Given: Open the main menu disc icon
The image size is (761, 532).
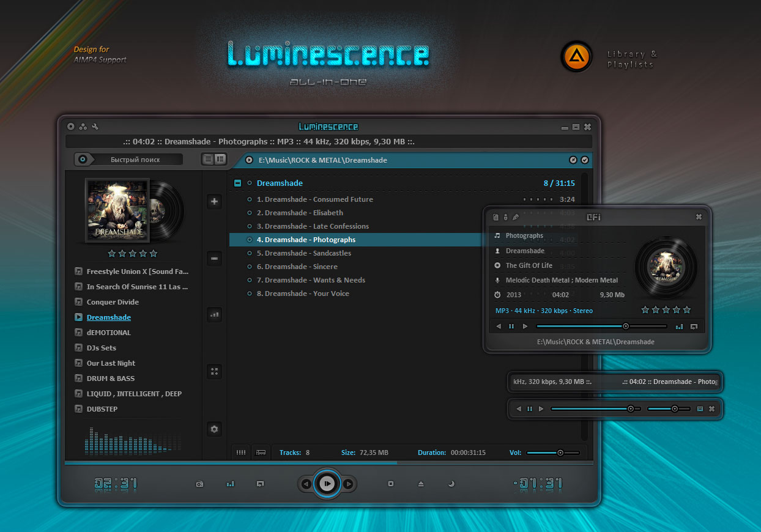Looking at the screenshot, I should 71,127.
